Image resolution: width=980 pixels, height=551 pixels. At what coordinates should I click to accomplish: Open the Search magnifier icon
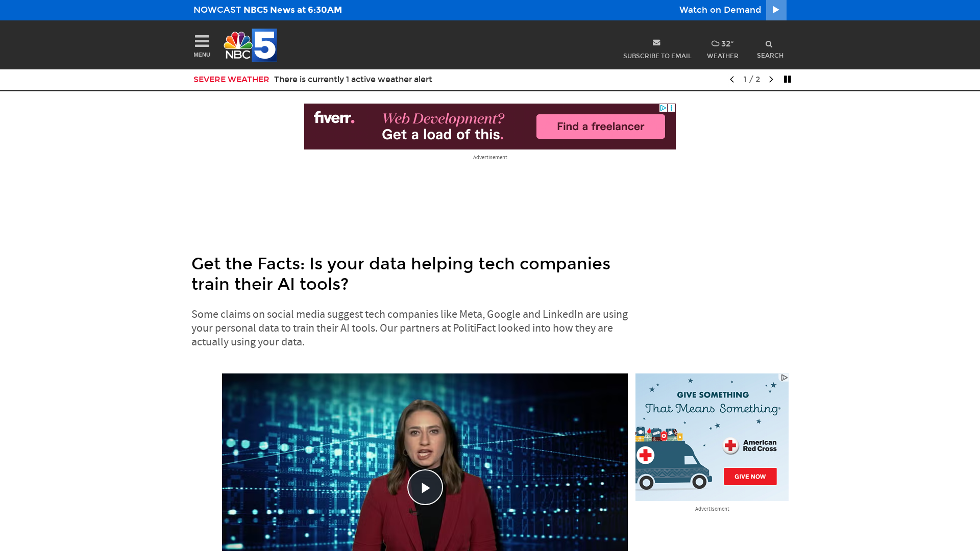[x=769, y=44]
